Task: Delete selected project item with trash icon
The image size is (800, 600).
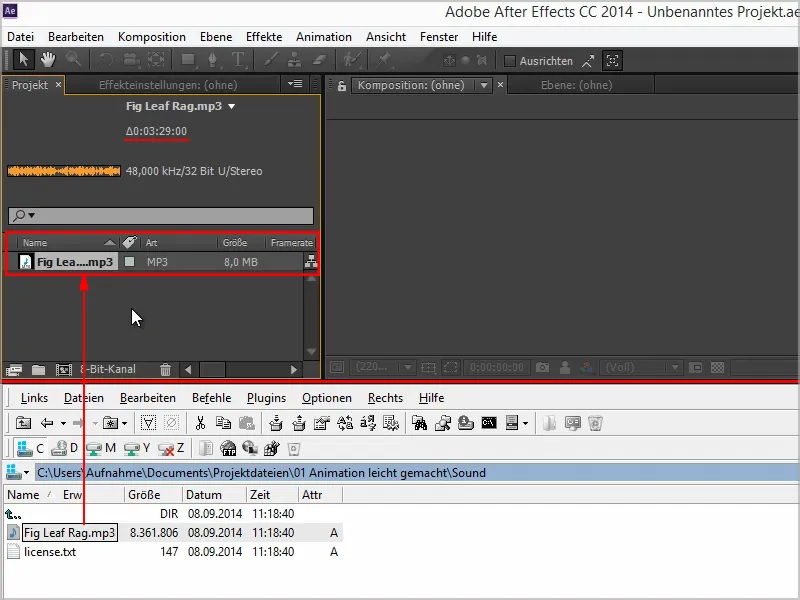Action: click(165, 369)
